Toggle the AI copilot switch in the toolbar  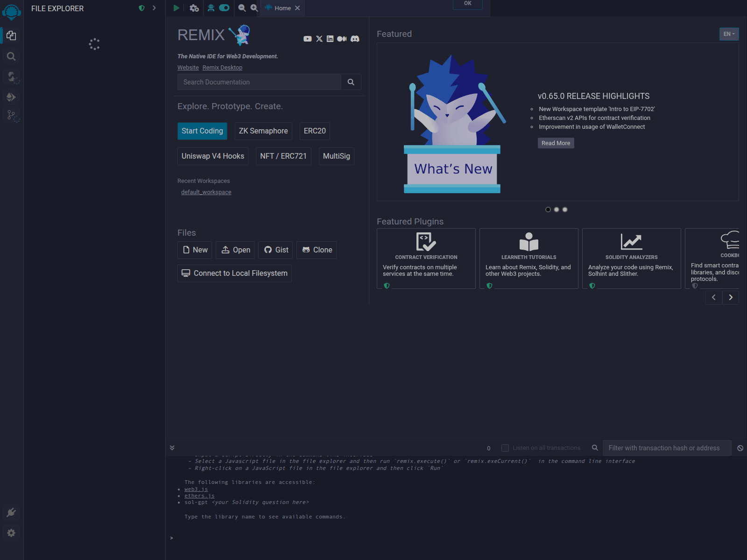pos(225,8)
